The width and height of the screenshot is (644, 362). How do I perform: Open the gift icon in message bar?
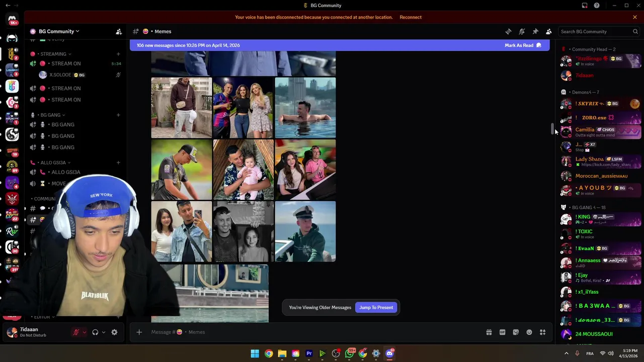click(x=489, y=332)
